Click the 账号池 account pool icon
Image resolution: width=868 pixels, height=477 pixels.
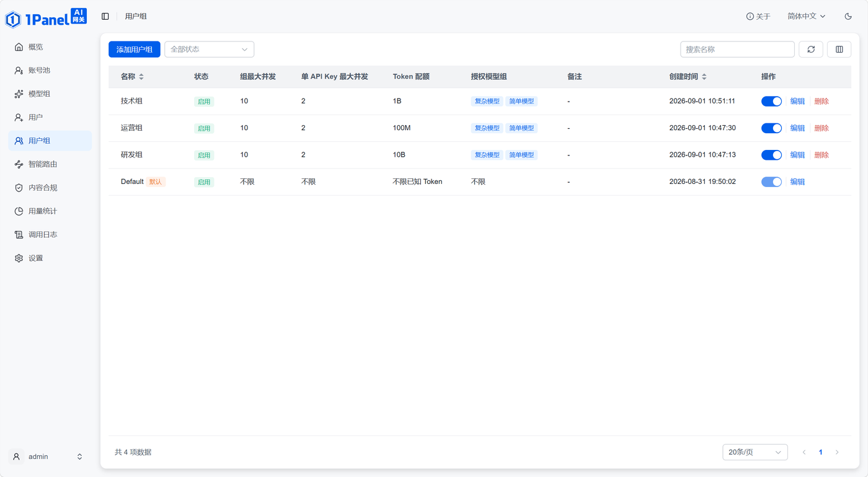19,71
